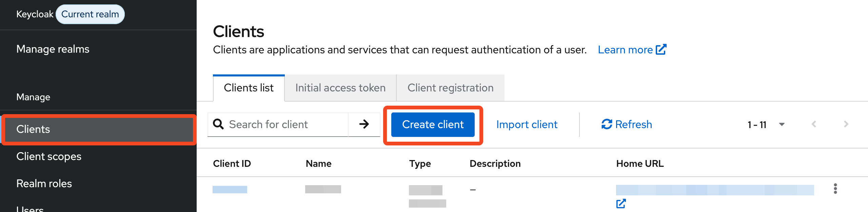Open kebab menu for first client row

(835, 189)
